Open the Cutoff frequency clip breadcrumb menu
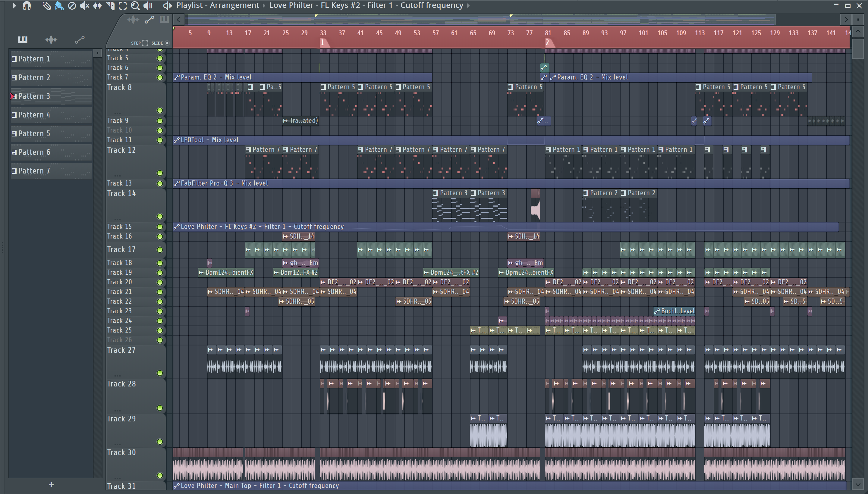Viewport: 868px width, 494px height. point(366,5)
